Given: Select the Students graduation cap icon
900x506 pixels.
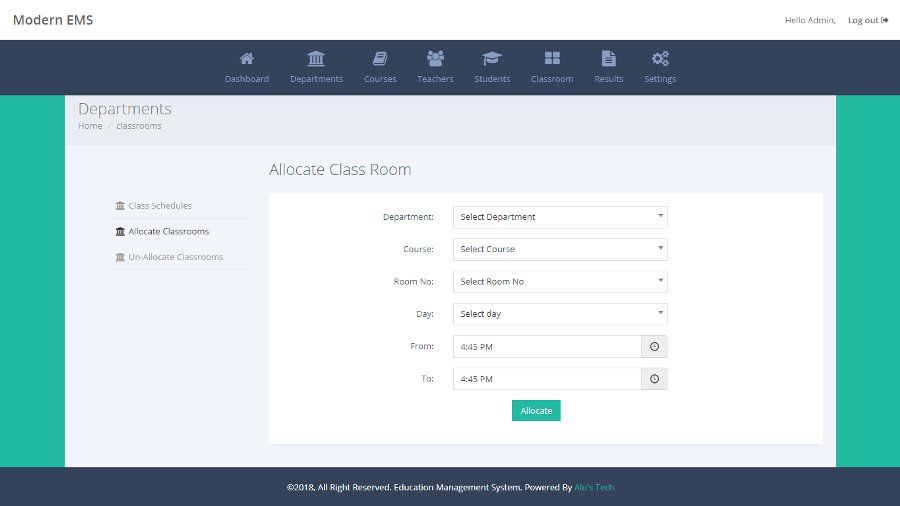Looking at the screenshot, I should pos(492,59).
